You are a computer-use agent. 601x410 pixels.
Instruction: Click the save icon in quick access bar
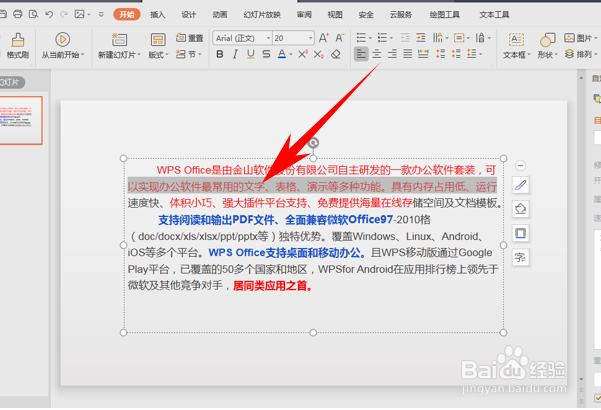(3, 15)
